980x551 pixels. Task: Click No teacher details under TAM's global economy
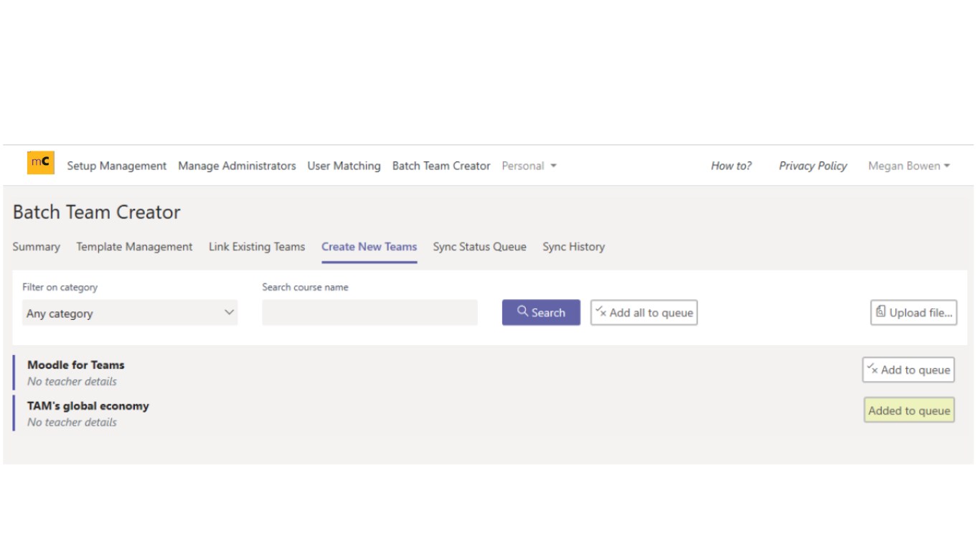72,423
